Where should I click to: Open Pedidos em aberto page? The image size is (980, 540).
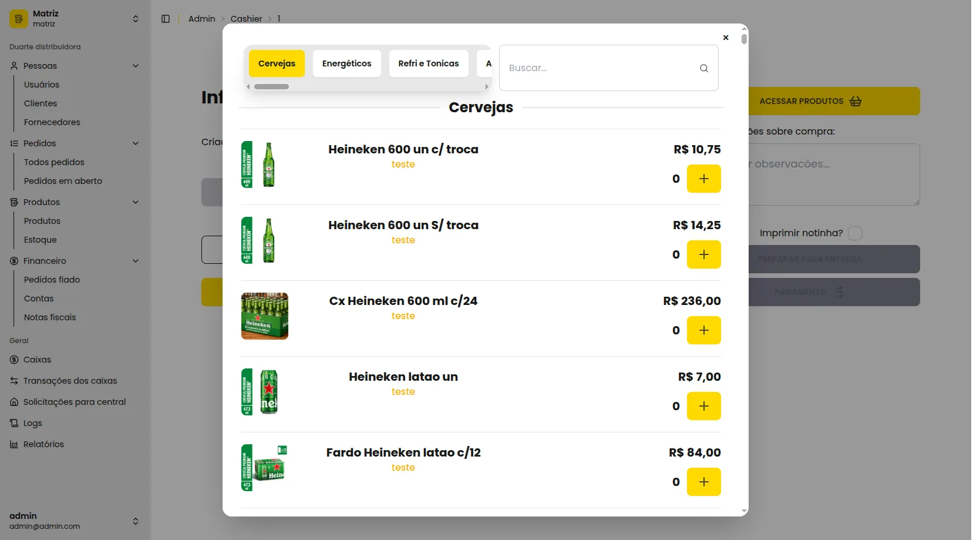(x=63, y=181)
